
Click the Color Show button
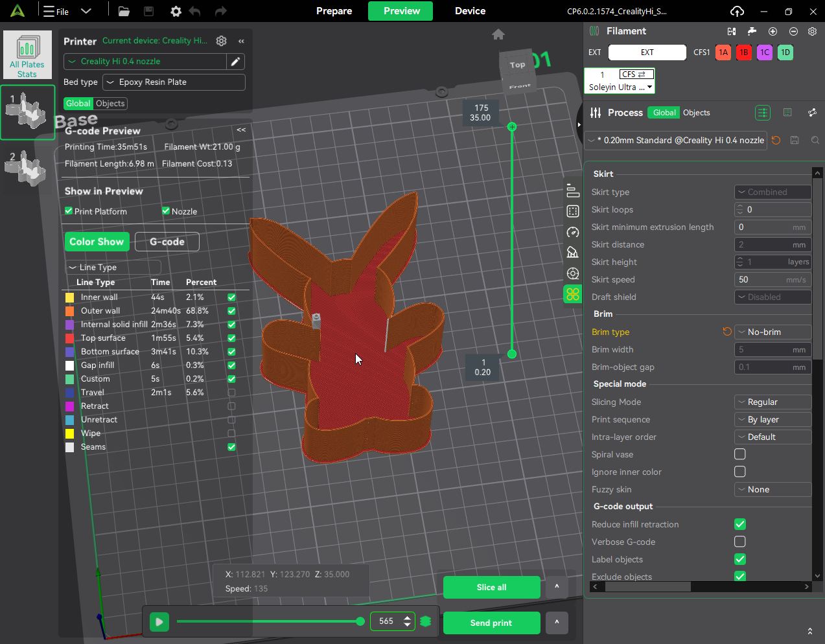97,242
